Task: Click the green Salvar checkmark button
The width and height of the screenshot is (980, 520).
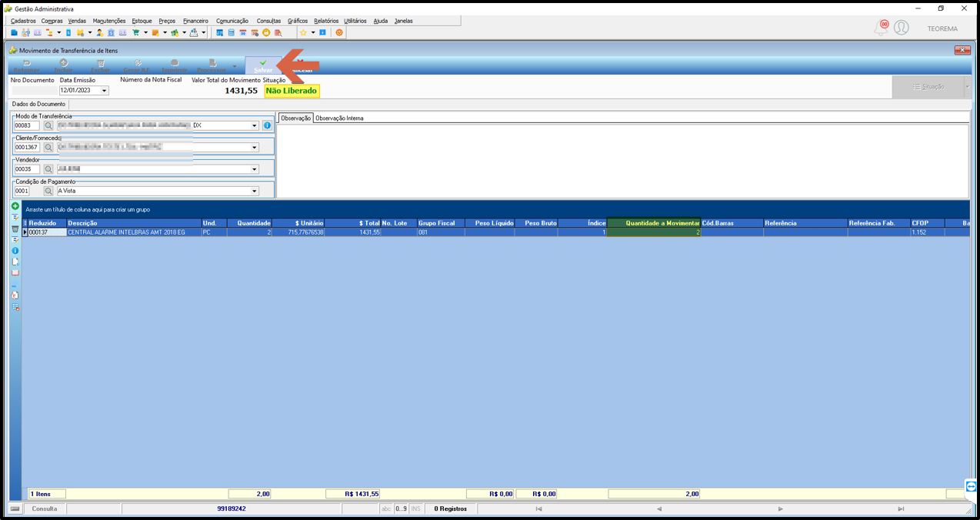Action: pos(263,65)
